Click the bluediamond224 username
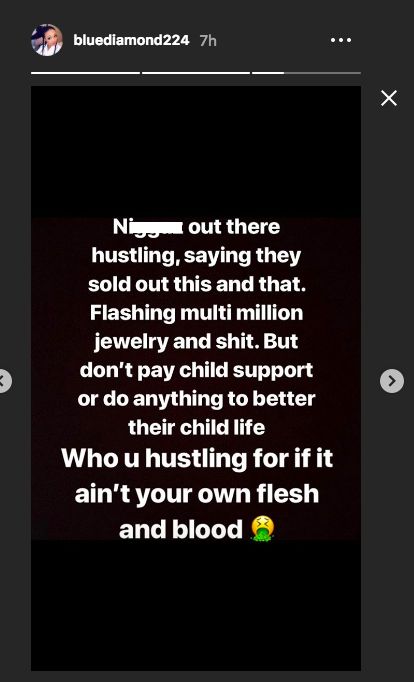The height and width of the screenshot is (682, 414). (x=131, y=40)
